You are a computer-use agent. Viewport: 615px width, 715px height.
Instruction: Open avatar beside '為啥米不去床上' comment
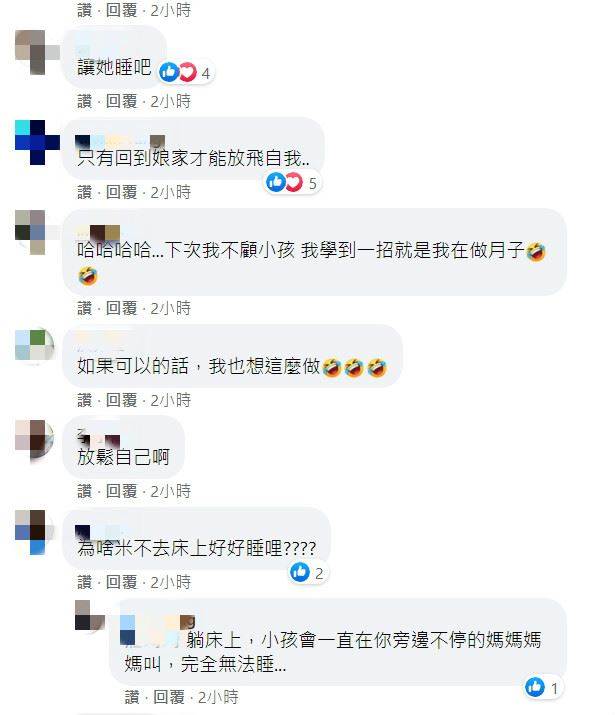33,532
